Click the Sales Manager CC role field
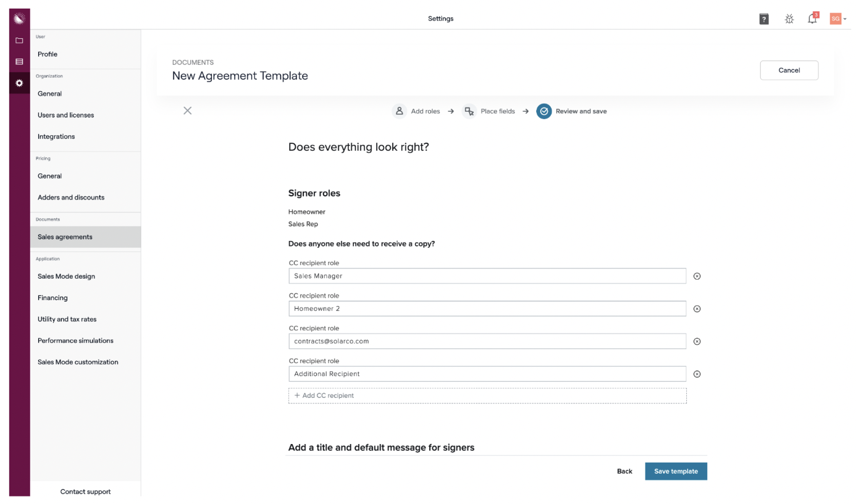 487,276
